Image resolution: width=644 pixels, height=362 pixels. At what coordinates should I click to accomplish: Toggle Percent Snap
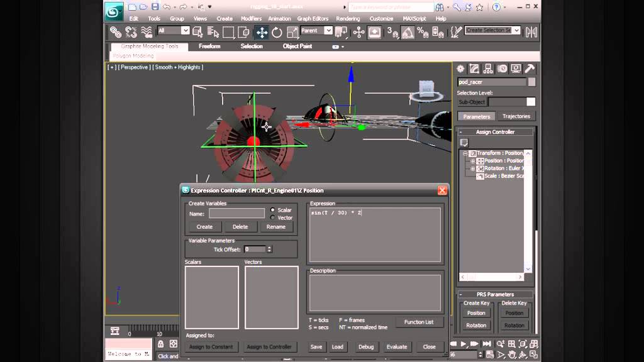click(423, 31)
